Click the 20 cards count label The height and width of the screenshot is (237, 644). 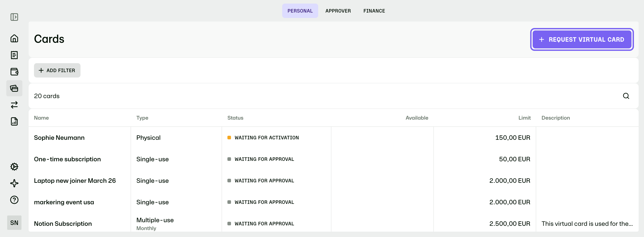tap(47, 96)
